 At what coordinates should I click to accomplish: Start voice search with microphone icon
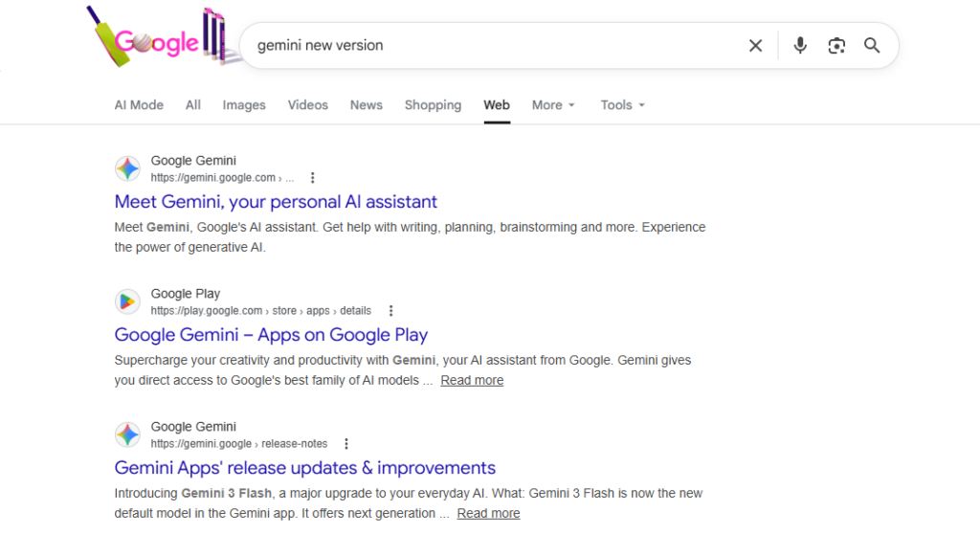pos(800,45)
